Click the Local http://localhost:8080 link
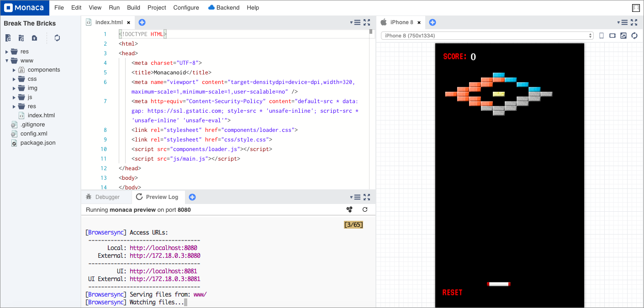The width and height of the screenshot is (644, 308). 164,248
